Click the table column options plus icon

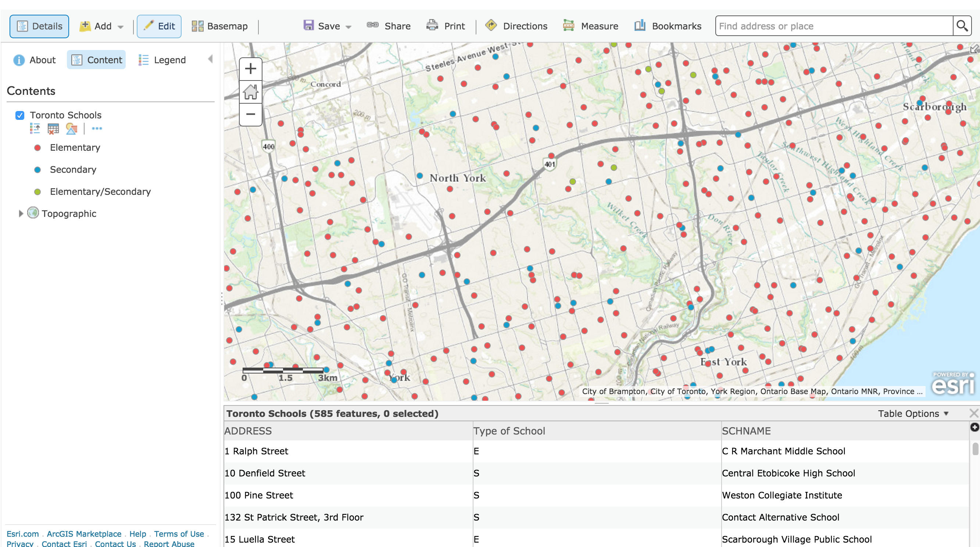(975, 427)
